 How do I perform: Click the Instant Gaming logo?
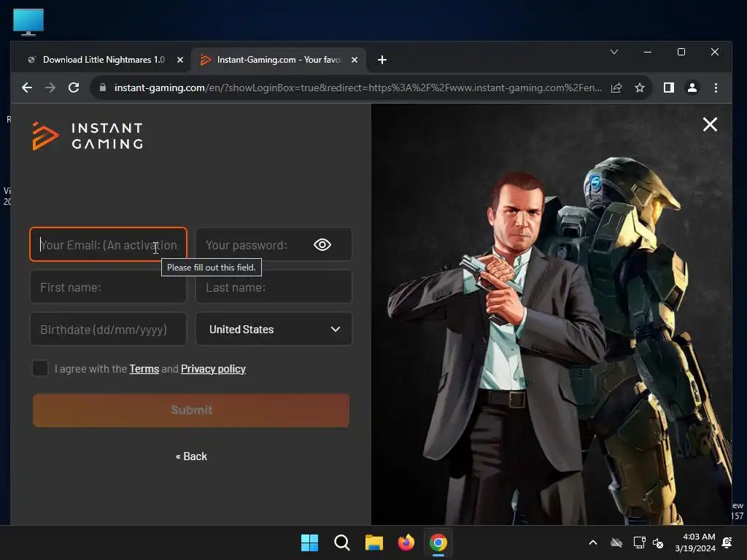(88, 136)
